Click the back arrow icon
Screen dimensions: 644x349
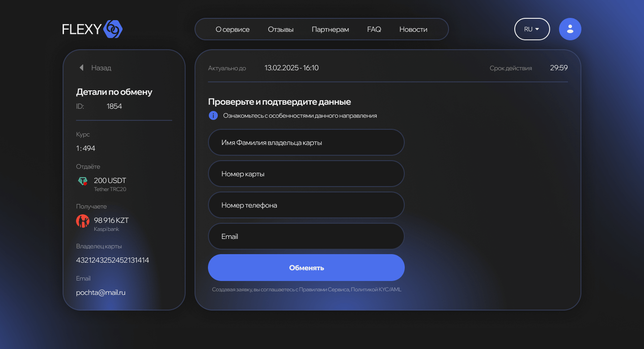point(81,68)
